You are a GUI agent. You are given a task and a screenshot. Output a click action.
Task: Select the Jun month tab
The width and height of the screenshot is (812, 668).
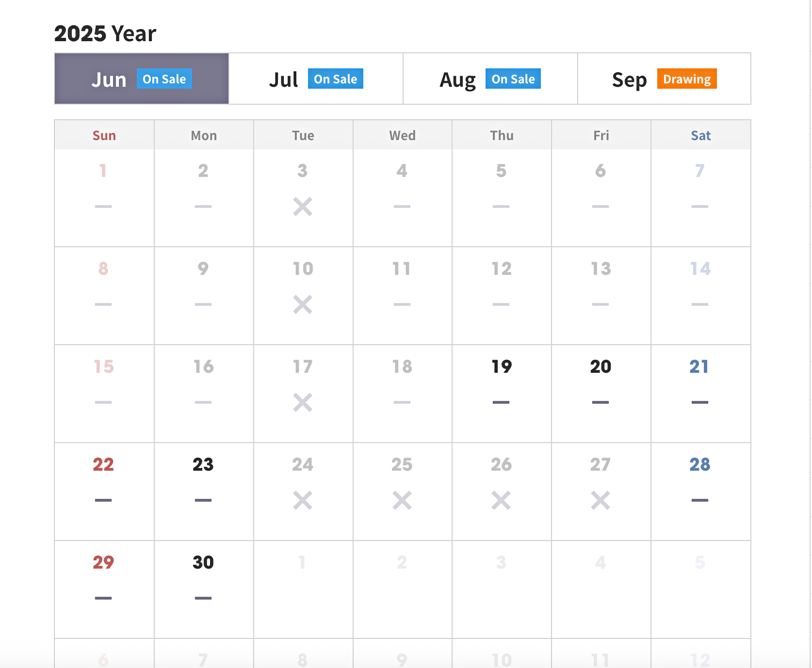point(141,79)
